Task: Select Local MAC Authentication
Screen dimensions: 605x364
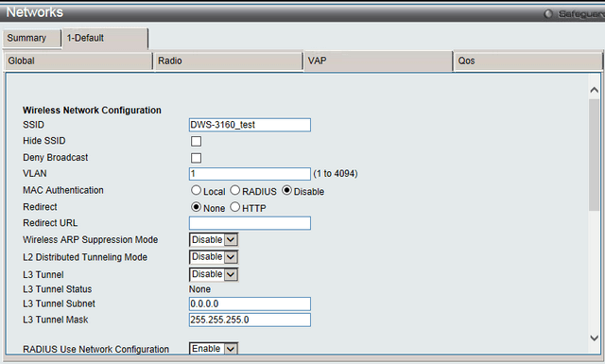Action: (x=196, y=190)
